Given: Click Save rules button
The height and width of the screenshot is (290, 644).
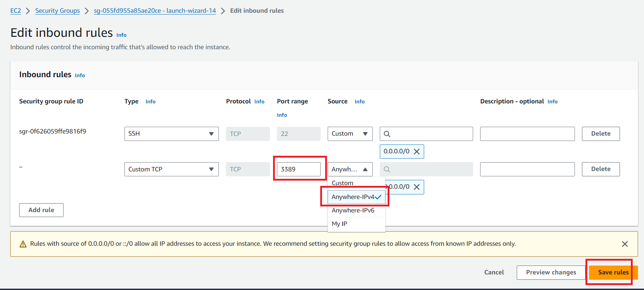Looking at the screenshot, I should tap(613, 272).
